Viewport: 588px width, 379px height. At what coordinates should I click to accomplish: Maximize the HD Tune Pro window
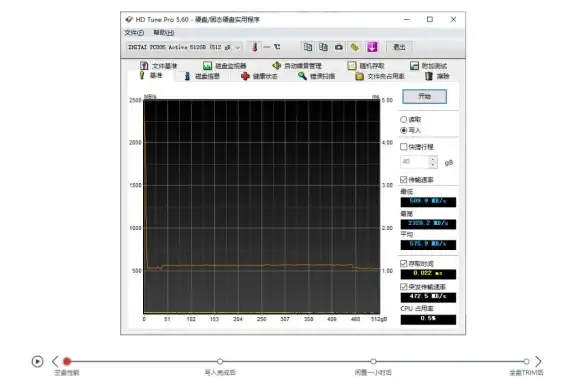(x=430, y=19)
